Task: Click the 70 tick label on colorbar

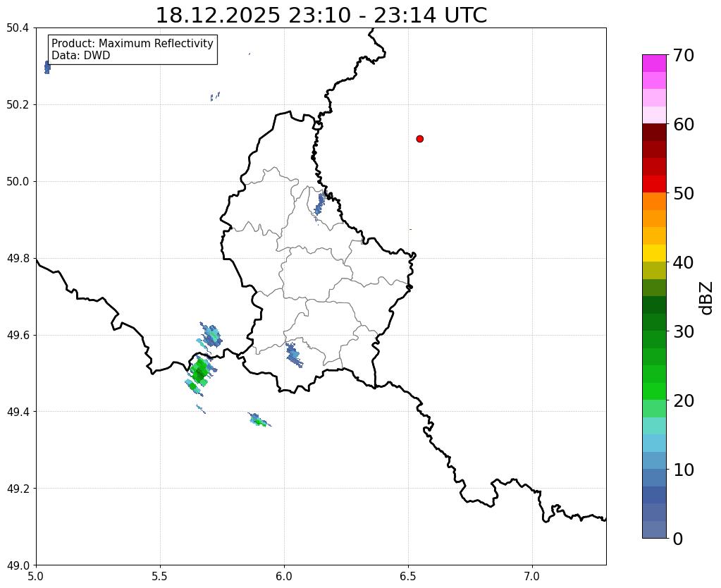Action: [684, 55]
